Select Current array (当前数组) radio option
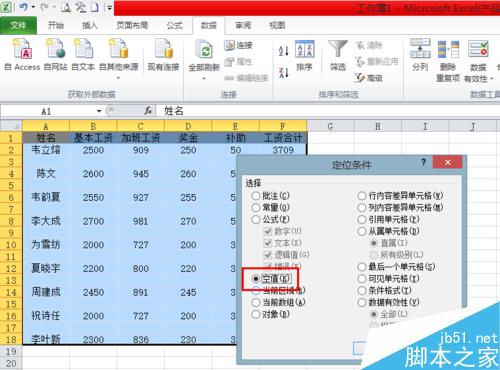 [x=256, y=302]
